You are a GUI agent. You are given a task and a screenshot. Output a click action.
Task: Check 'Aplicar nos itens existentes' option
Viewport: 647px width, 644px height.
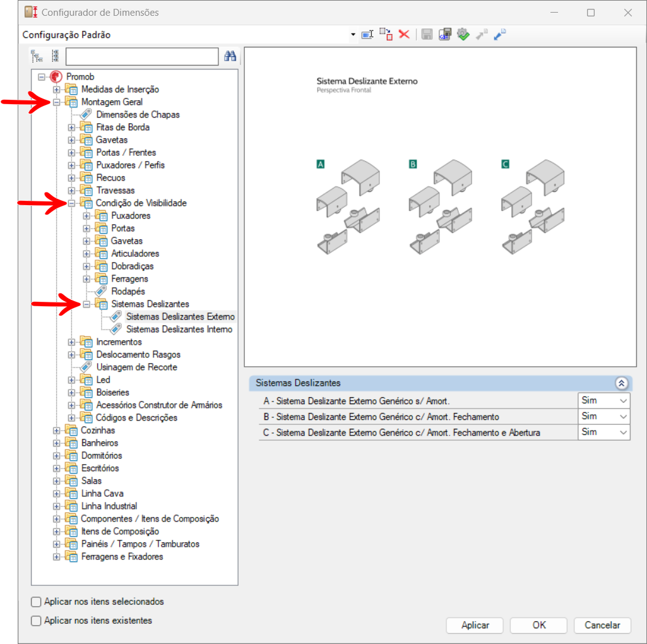pos(37,621)
